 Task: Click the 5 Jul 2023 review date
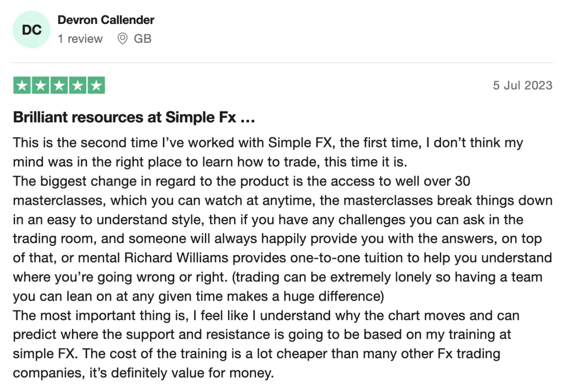click(x=523, y=85)
